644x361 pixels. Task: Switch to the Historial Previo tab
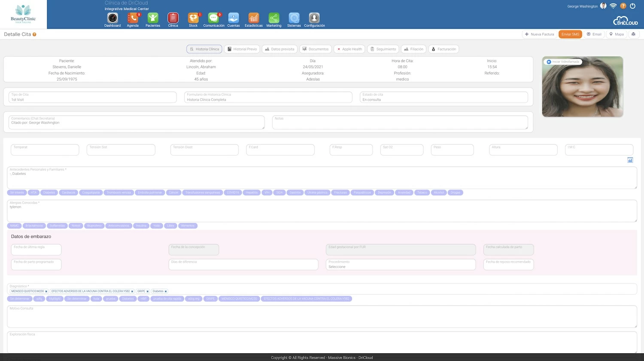pyautogui.click(x=242, y=49)
